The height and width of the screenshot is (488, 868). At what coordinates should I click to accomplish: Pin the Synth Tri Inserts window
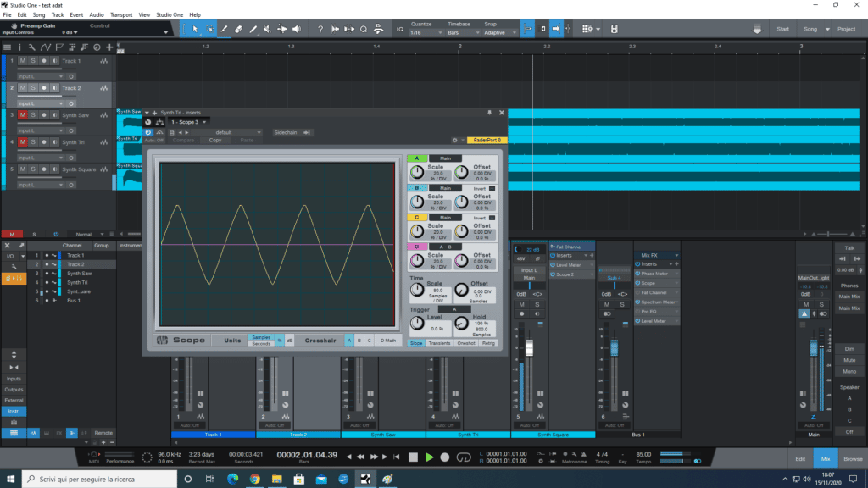point(489,113)
